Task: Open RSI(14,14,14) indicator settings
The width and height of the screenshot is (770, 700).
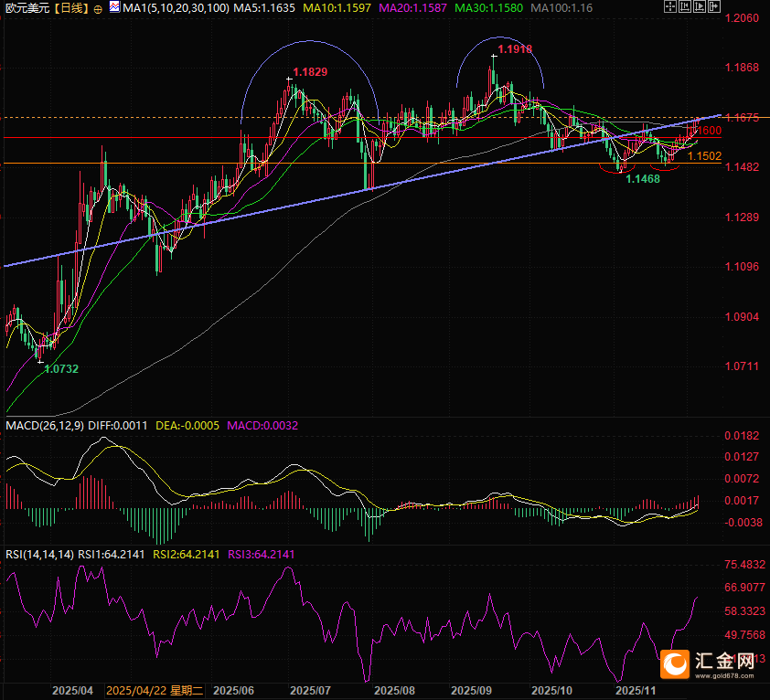Action: click(x=39, y=553)
